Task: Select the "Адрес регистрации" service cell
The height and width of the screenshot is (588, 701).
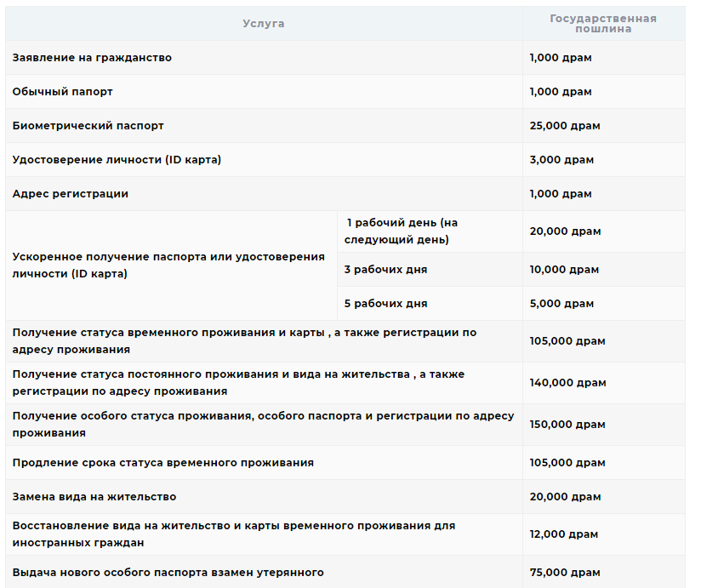Action: click(71, 194)
